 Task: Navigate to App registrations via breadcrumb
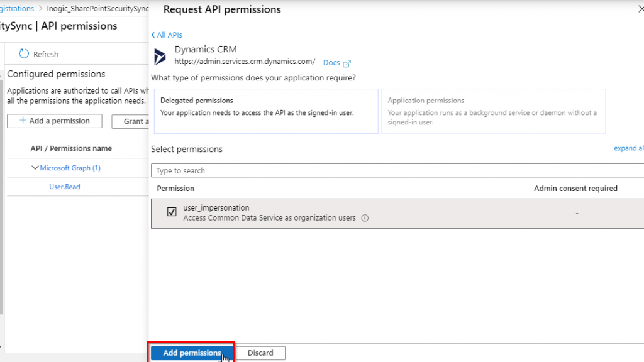pos(17,8)
